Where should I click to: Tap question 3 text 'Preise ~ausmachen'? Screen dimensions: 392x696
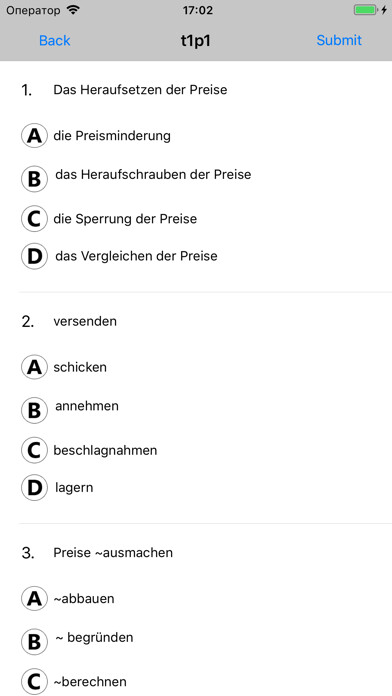(x=113, y=553)
